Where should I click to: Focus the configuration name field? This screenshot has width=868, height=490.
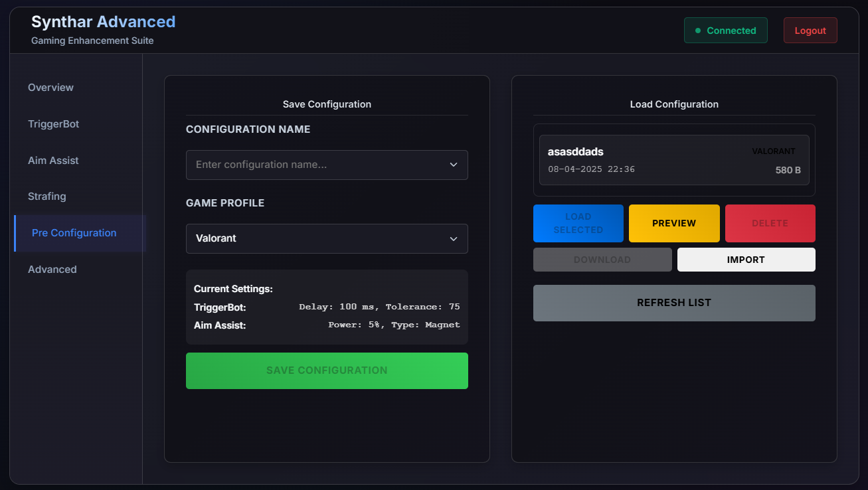pyautogui.click(x=327, y=165)
